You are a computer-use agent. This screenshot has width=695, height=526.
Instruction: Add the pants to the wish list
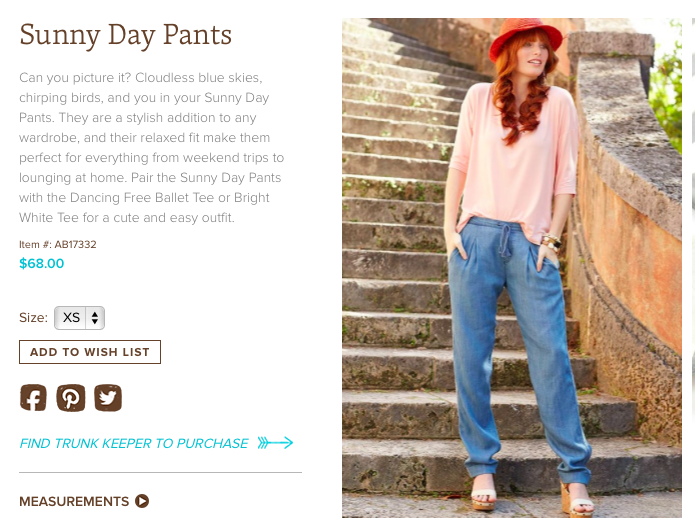coord(90,352)
